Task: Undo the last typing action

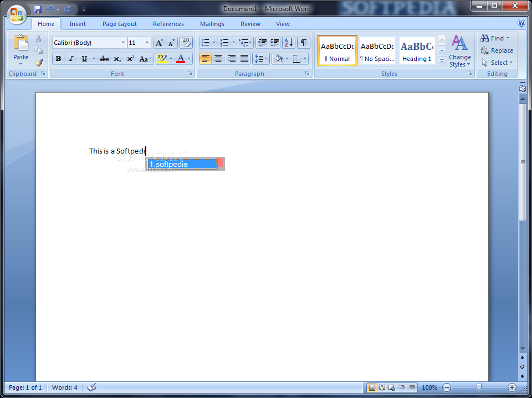Action: pos(50,9)
